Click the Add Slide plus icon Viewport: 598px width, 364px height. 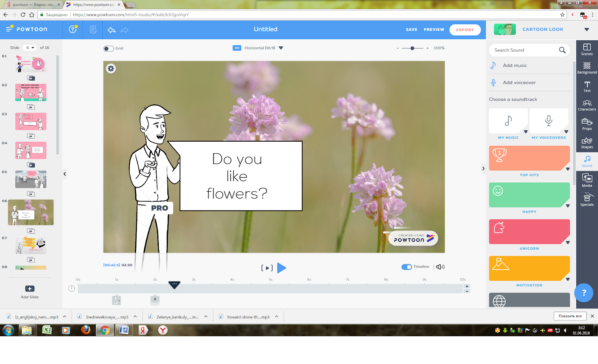click(x=30, y=289)
